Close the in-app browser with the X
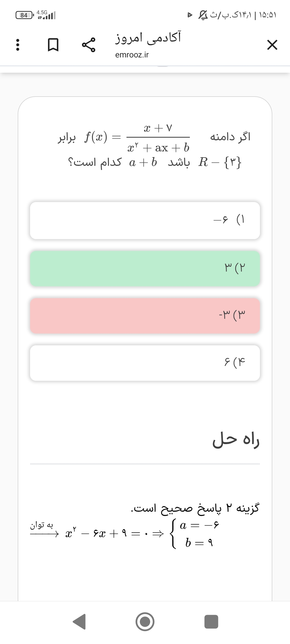Screen dimensions: 290x644 [x=272, y=45]
